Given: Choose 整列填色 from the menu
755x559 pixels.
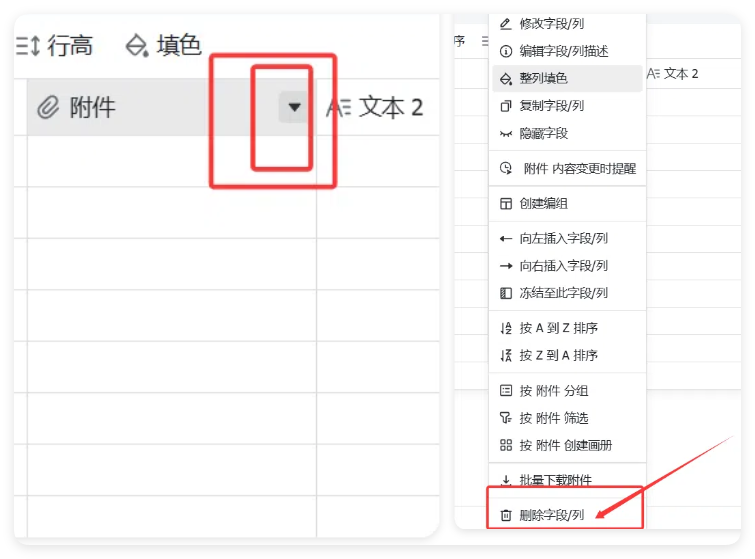Looking at the screenshot, I should pyautogui.click(x=567, y=78).
